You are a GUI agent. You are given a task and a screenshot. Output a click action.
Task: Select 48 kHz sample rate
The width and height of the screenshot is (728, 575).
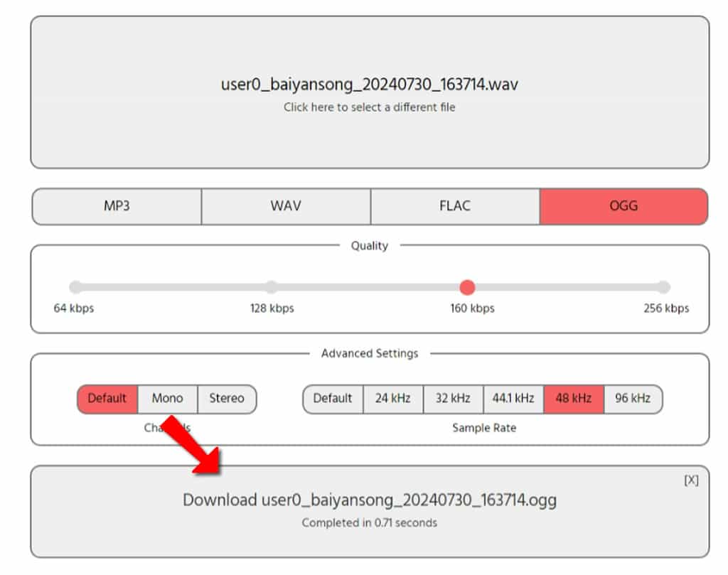[x=574, y=399]
